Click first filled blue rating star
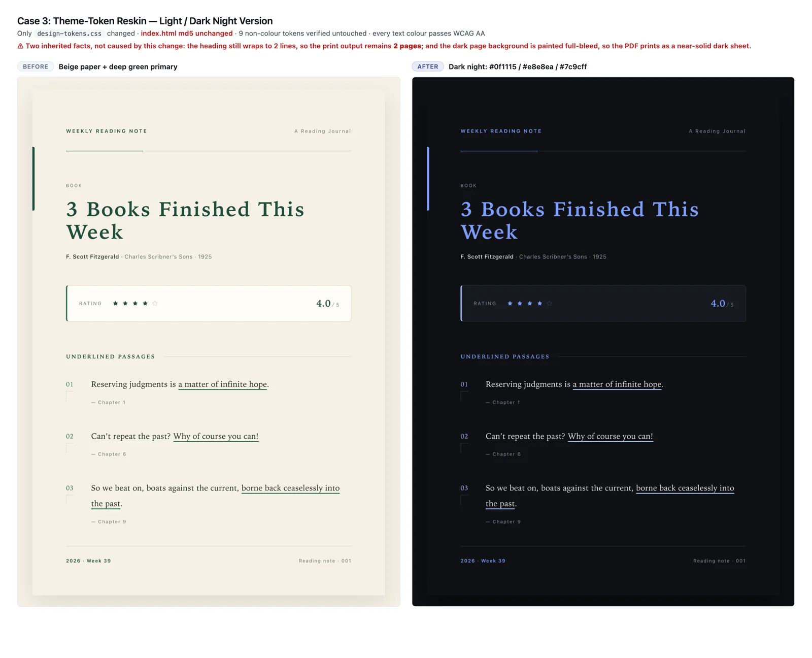The width and height of the screenshot is (812, 658). [510, 304]
